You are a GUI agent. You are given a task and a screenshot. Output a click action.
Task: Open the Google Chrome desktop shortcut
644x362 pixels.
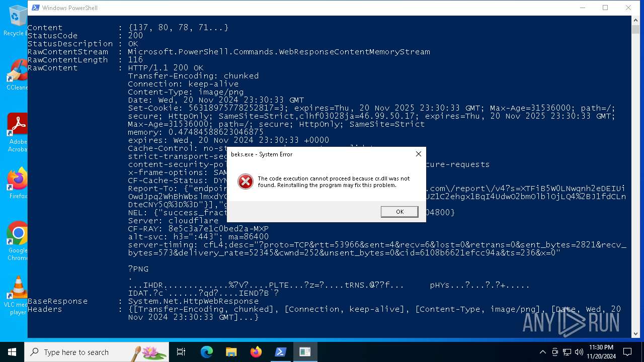pyautogui.click(x=18, y=241)
